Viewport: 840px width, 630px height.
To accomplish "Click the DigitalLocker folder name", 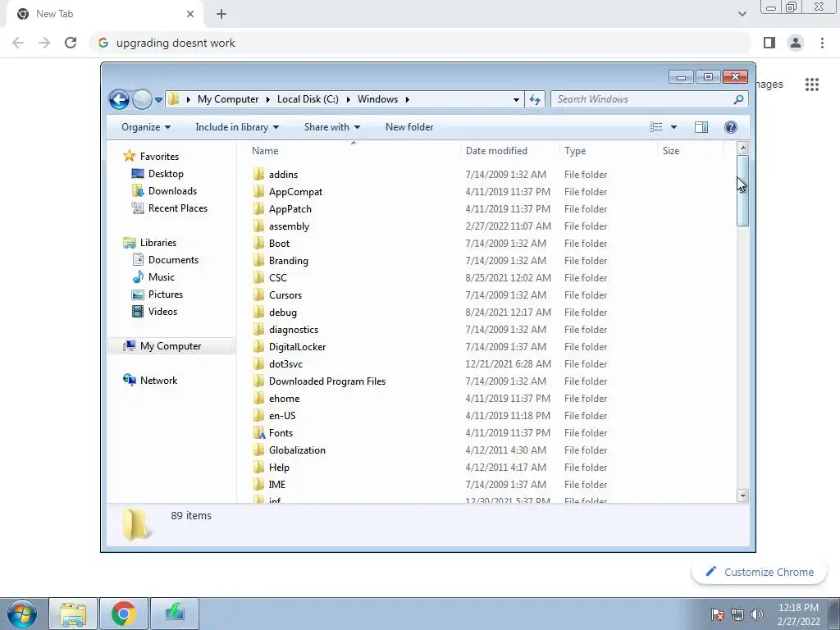I will [x=297, y=347].
